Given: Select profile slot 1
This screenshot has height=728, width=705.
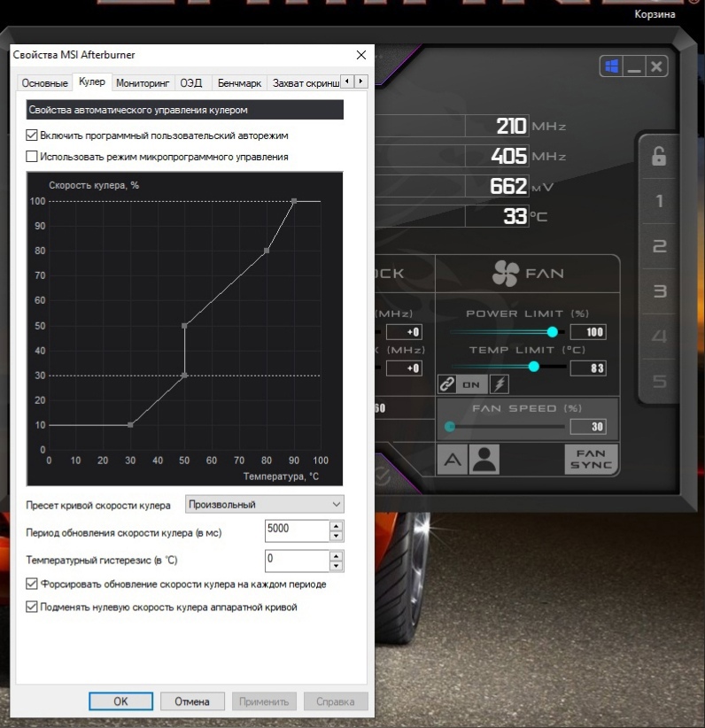Looking at the screenshot, I should coord(659,201).
